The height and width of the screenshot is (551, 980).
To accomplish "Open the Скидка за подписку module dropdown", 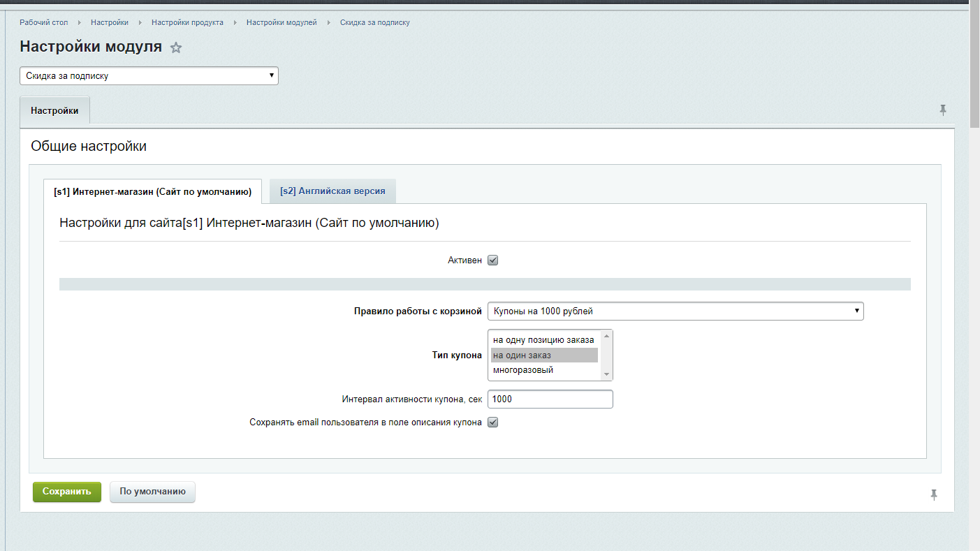I will tap(149, 75).
